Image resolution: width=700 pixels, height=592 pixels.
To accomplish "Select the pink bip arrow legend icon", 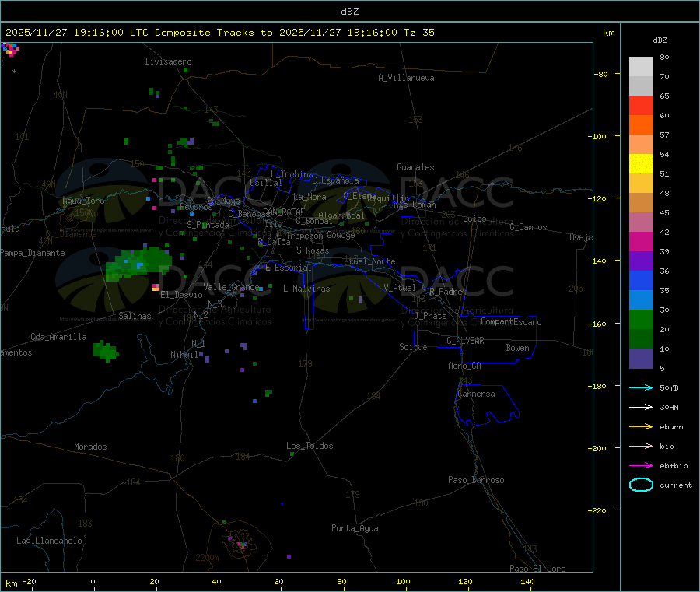I will (641, 446).
